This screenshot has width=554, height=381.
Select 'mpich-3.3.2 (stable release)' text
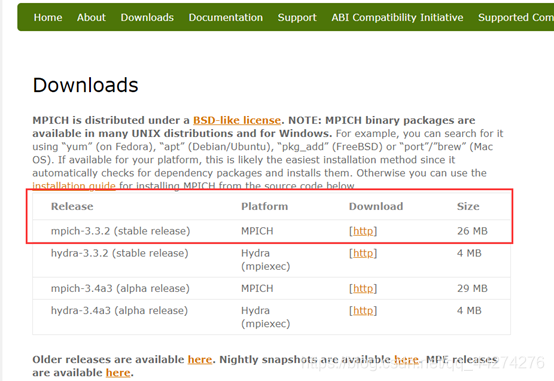point(120,231)
